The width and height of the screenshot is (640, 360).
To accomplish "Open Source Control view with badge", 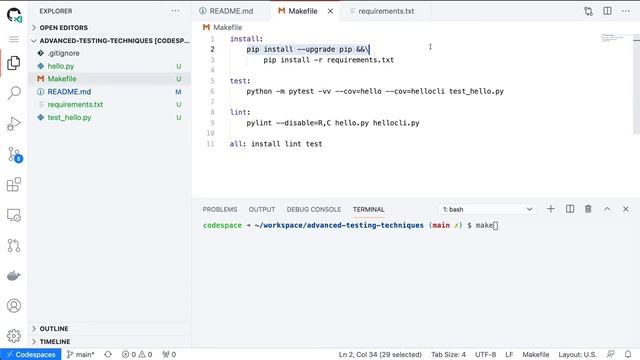I will click(15, 155).
